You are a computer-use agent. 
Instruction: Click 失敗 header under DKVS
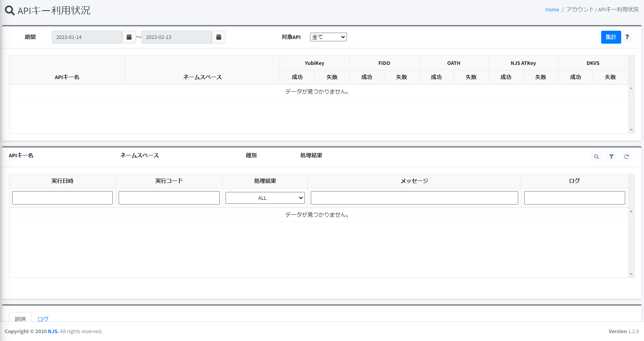(610, 77)
